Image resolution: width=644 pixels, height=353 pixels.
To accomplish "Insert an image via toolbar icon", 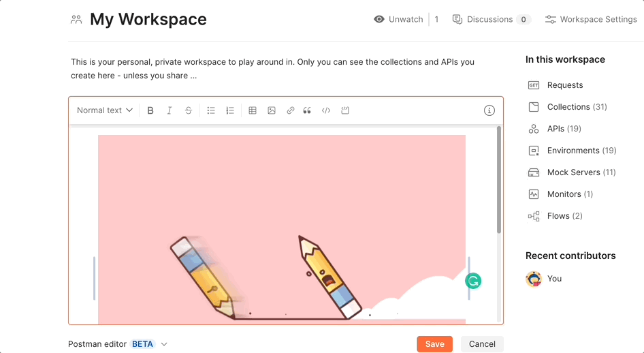I will [272, 110].
